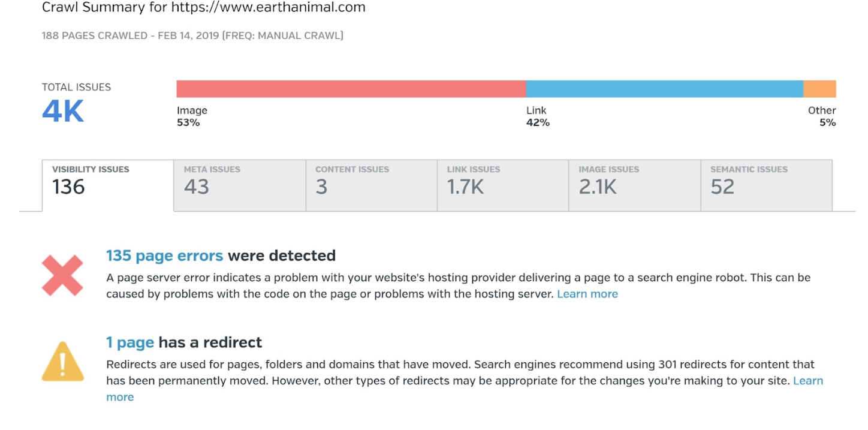
Task: Click the 4K total issues number
Action: pos(63,112)
